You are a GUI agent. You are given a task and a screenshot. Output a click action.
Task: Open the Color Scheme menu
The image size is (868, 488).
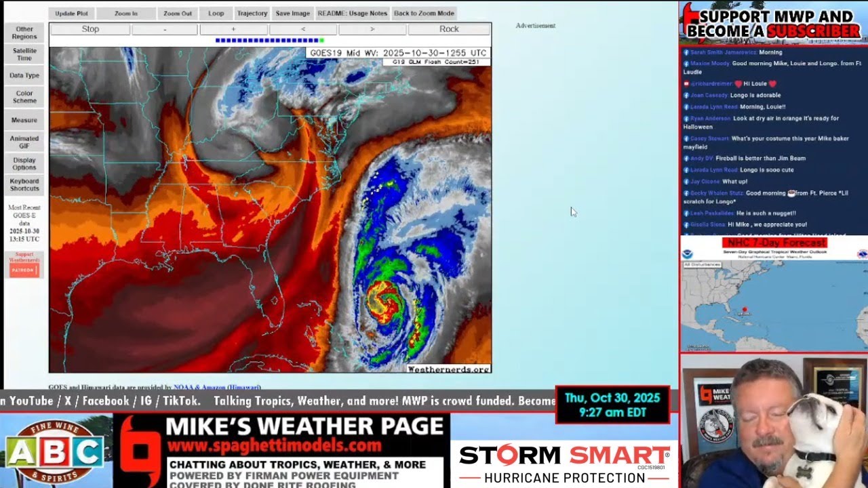[x=24, y=97]
